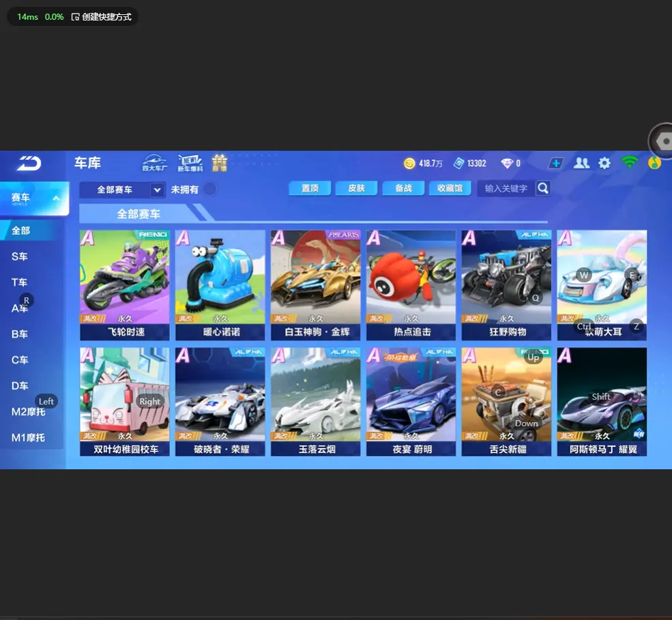Select the 狂野购物 car card
672x620 pixels.
(x=507, y=285)
